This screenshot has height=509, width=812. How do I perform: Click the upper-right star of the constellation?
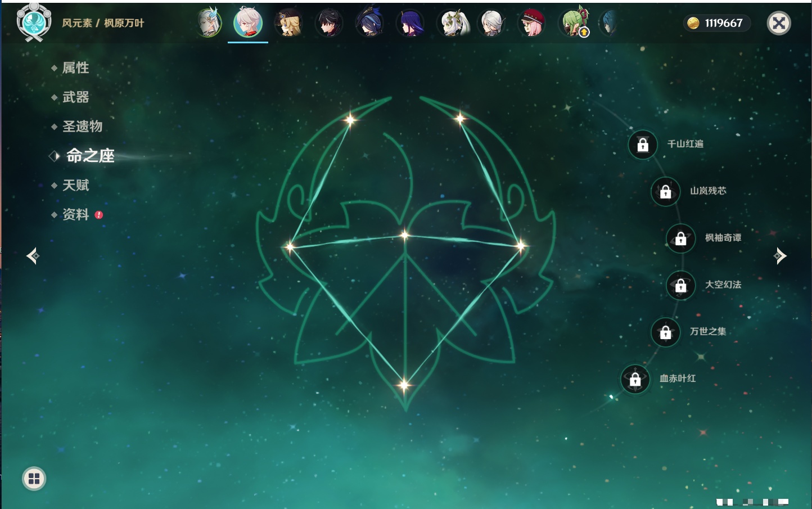(460, 118)
